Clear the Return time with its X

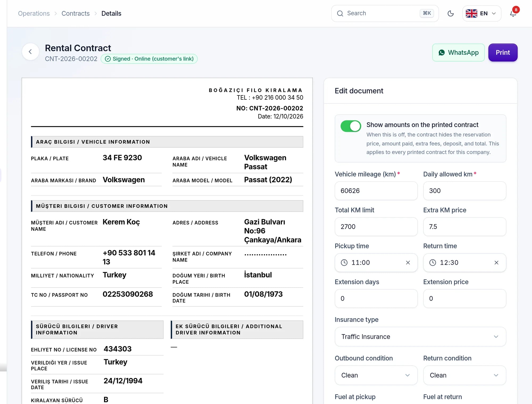pyautogui.click(x=496, y=263)
